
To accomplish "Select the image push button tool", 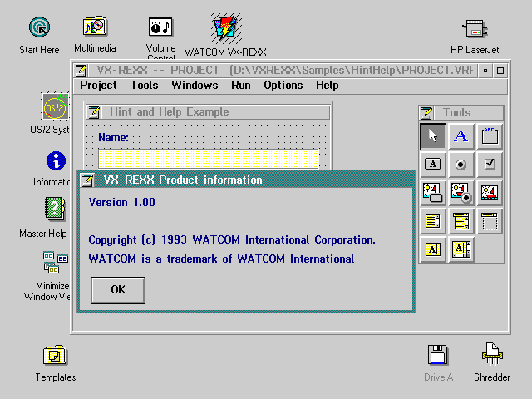I will (x=432, y=193).
